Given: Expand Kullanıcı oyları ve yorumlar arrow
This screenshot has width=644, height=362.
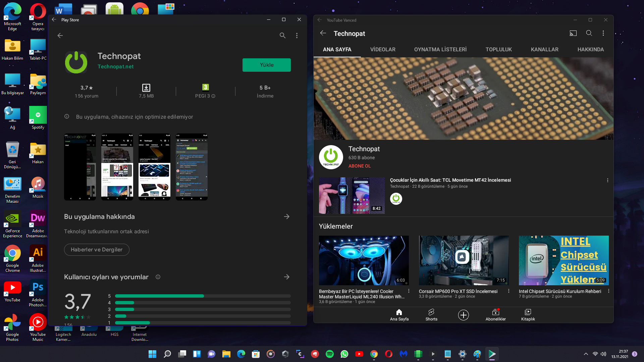Looking at the screenshot, I should (286, 277).
